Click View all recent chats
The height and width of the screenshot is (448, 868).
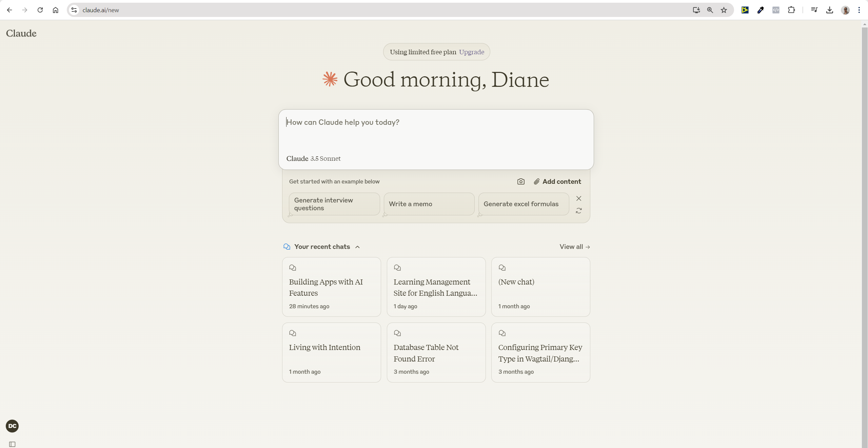574,247
